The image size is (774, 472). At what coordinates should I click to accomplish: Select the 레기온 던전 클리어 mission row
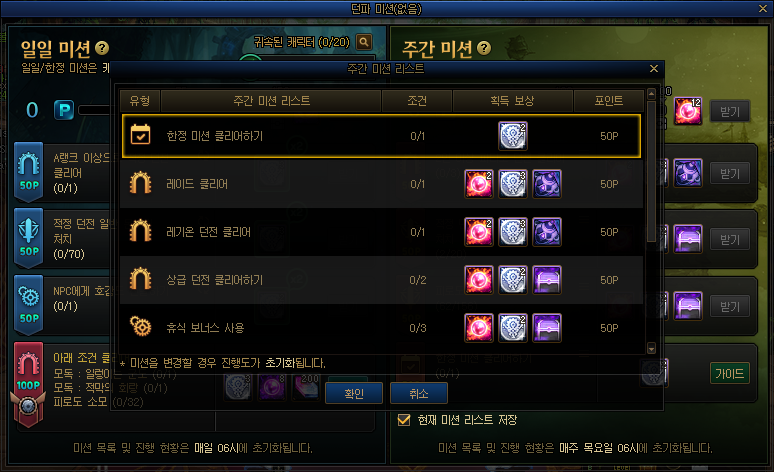[381, 232]
